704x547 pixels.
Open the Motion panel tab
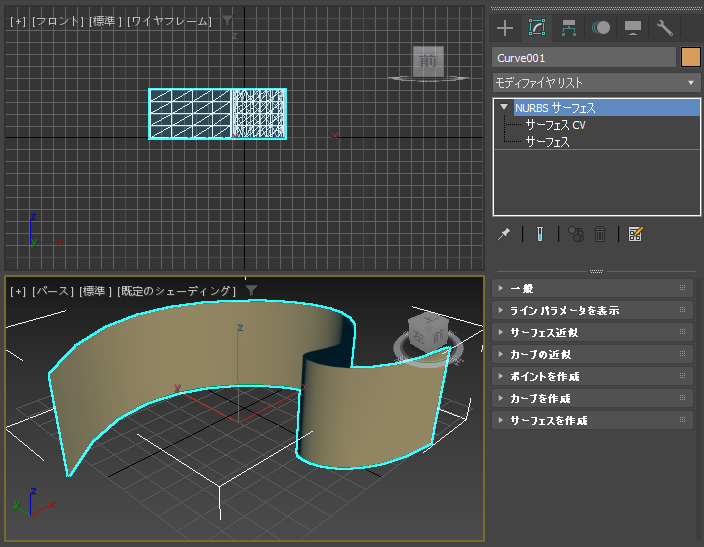coord(601,28)
